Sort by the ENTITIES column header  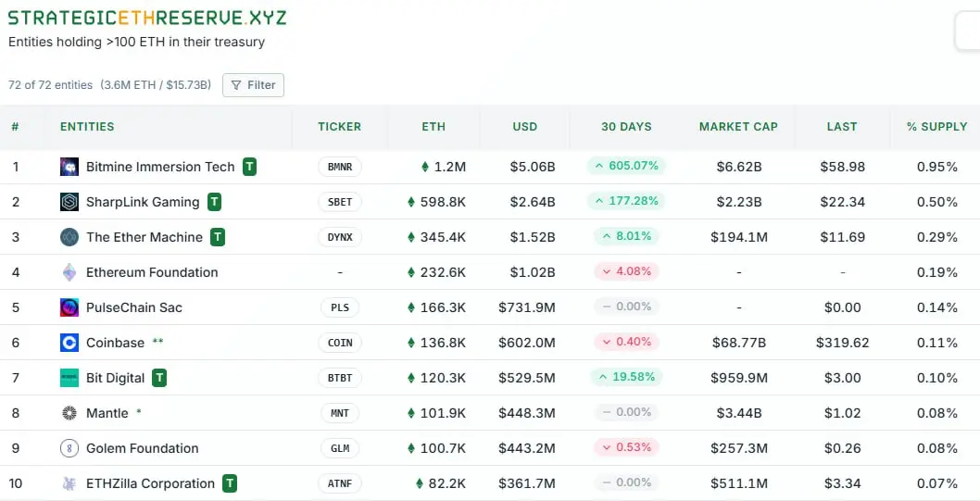(87, 127)
